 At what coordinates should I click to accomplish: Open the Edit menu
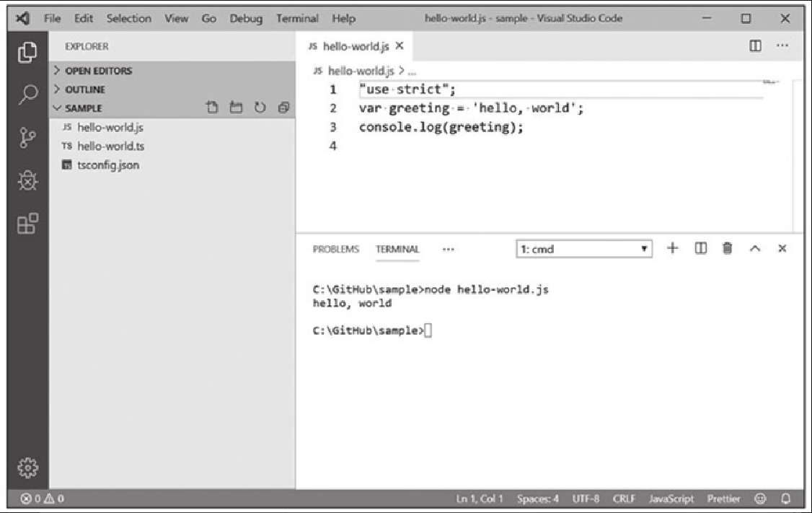(x=84, y=19)
